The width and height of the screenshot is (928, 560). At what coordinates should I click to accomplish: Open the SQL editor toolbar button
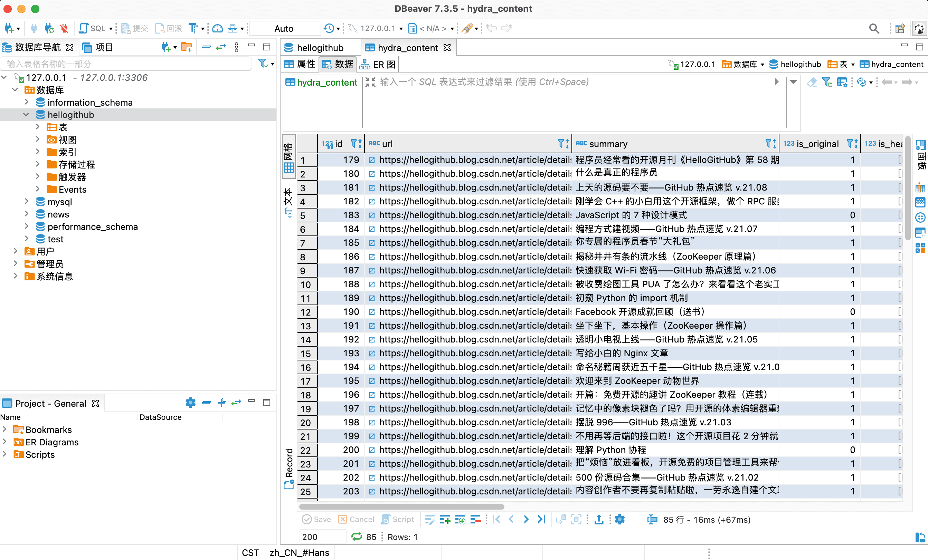[x=92, y=29]
